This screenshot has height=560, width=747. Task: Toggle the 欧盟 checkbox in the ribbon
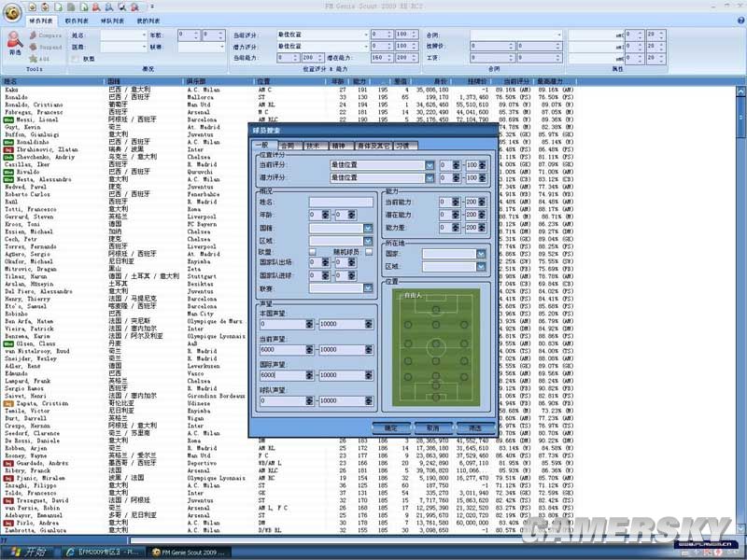[x=75, y=59]
